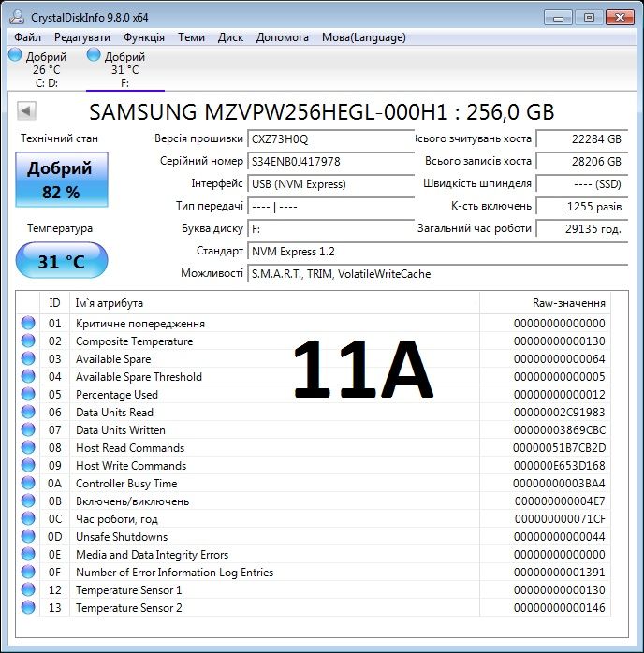Viewport: 644px width, 653px height.
Task: Click the transfer mode field
Action: coord(330,206)
